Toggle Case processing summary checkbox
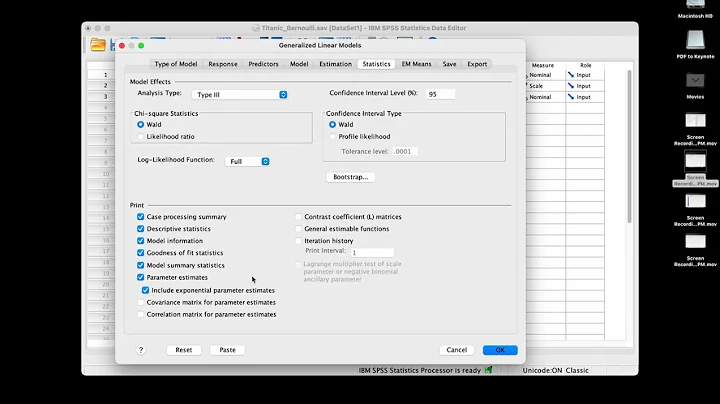720x404 pixels. pos(141,217)
